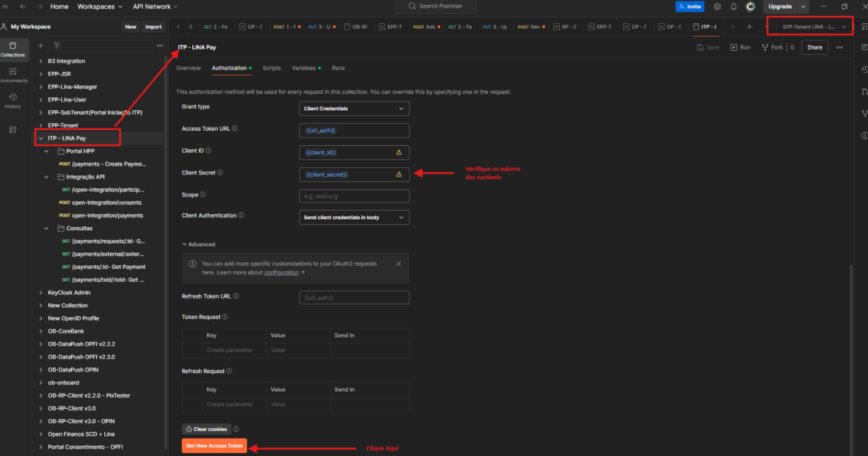Viewport: 868px width, 456px height.
Task: Click the Clear cookies info icon
Action: point(236,429)
